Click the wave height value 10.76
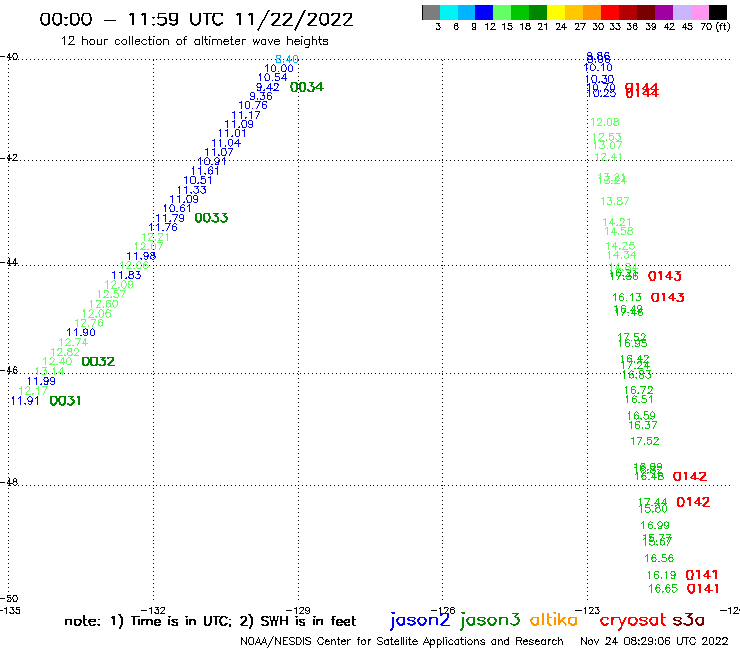The width and height of the screenshot is (740, 650). (253, 106)
